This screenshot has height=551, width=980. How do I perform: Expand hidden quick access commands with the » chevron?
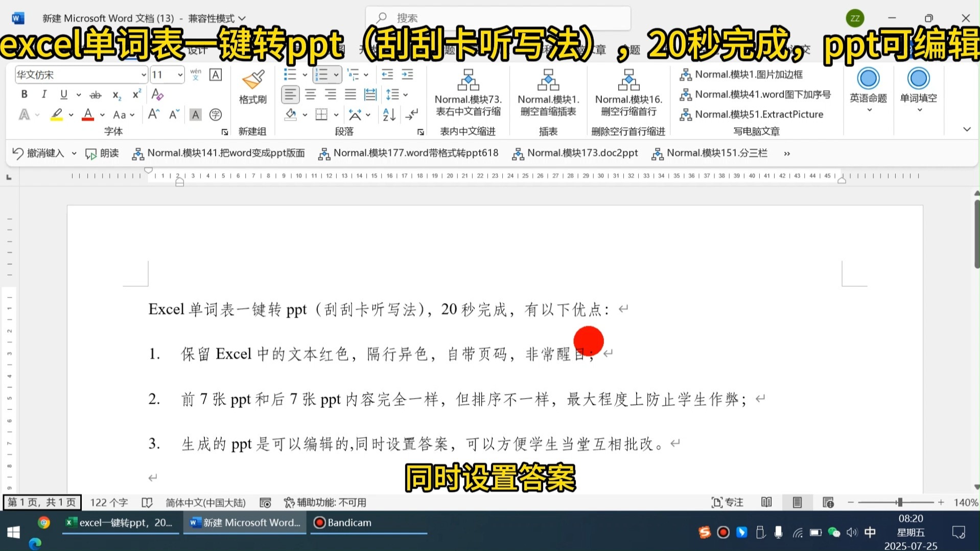tap(786, 153)
